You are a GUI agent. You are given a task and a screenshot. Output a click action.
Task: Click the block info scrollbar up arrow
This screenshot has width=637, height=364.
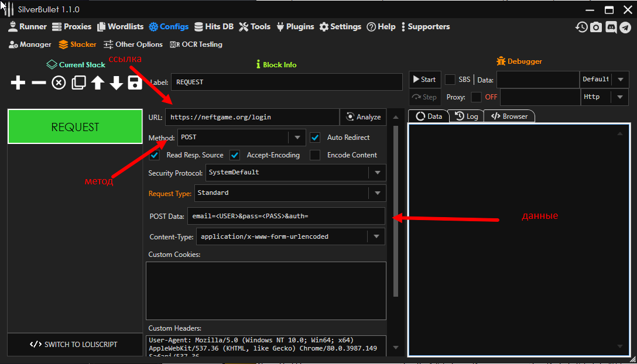coord(396,117)
